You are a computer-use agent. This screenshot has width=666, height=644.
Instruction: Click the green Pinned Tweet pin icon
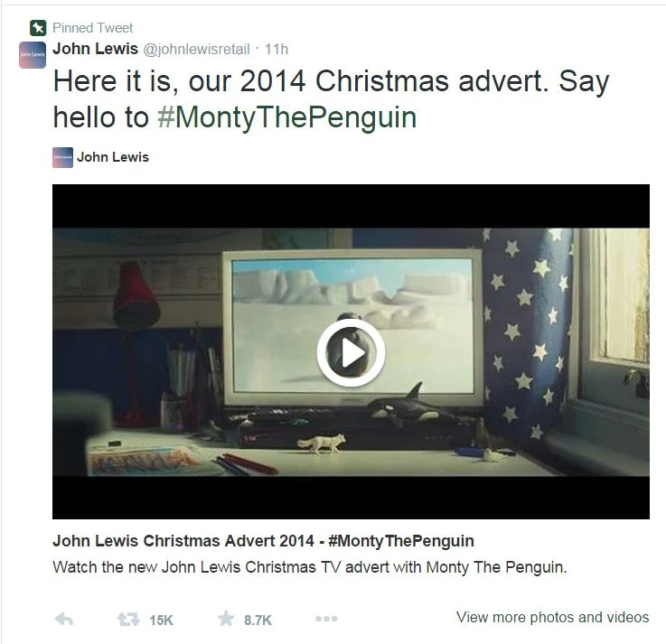click(x=38, y=28)
